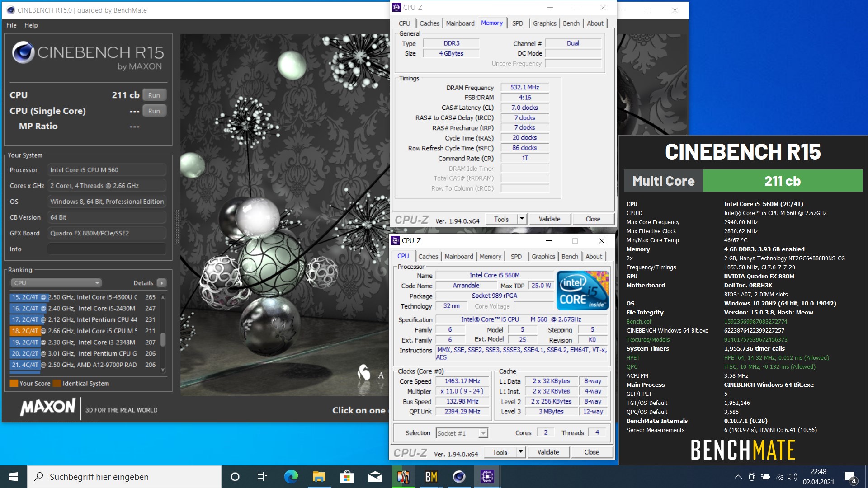Open File Explorer from taskbar

tap(319, 477)
